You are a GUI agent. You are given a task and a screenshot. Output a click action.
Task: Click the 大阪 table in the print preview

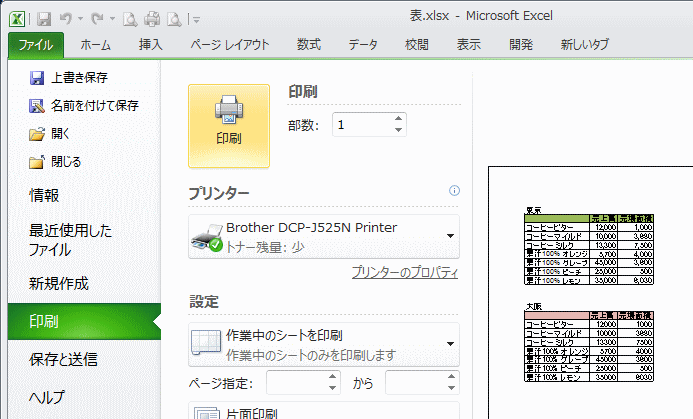click(589, 347)
